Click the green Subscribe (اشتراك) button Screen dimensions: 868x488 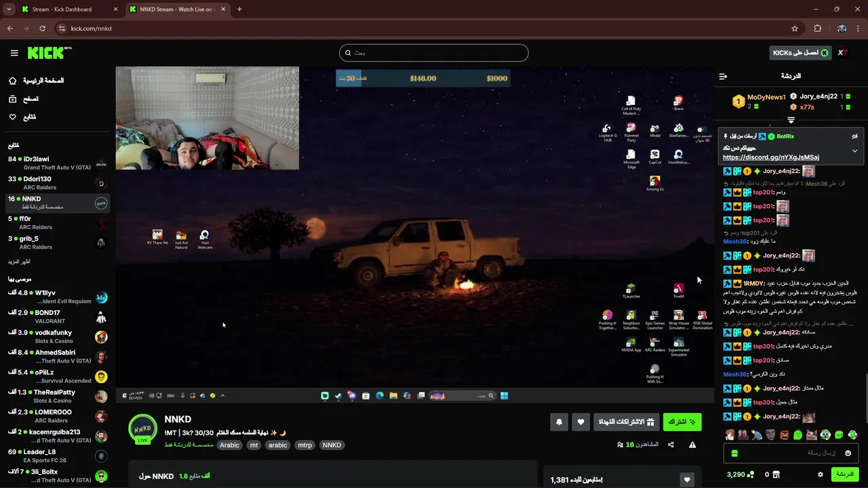coord(682,422)
